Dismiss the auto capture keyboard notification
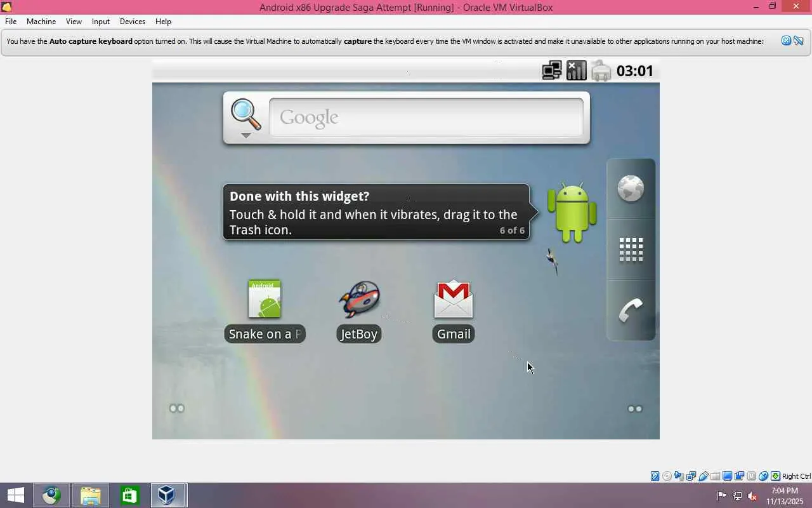This screenshot has width=812, height=508. click(786, 41)
